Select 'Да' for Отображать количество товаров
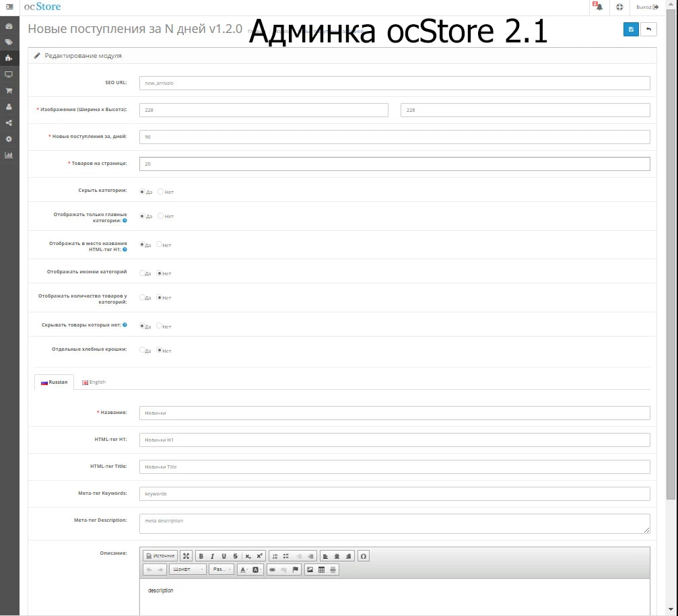This screenshot has width=678, height=616. (142, 297)
